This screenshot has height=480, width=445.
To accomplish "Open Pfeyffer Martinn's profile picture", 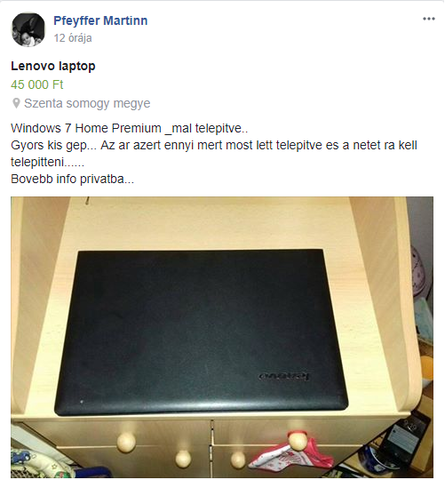I will click(x=28, y=30).
